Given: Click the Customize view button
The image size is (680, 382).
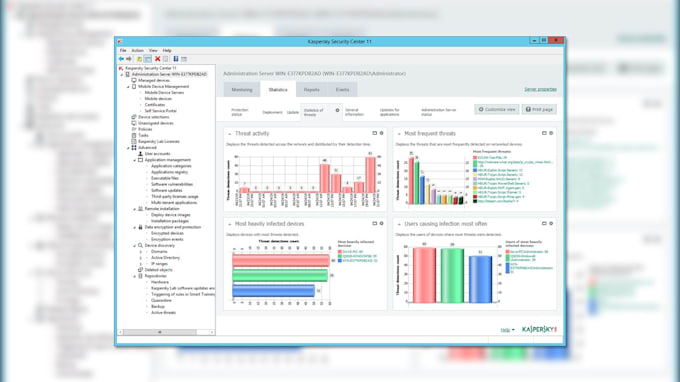Looking at the screenshot, I should click(497, 110).
